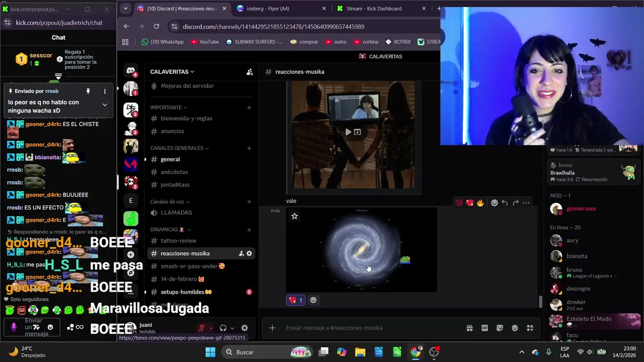Collapse the CANALES GENERALES category

tap(179, 148)
